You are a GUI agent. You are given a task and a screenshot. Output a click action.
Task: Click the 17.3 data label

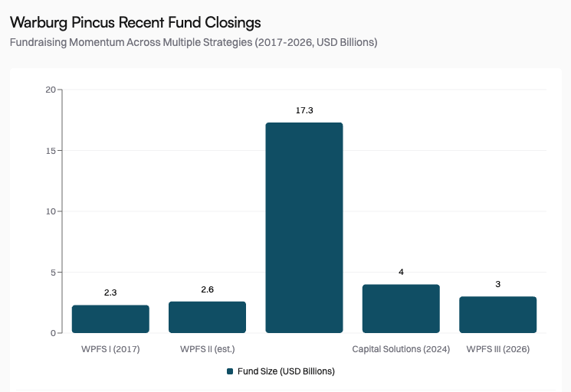pos(304,110)
